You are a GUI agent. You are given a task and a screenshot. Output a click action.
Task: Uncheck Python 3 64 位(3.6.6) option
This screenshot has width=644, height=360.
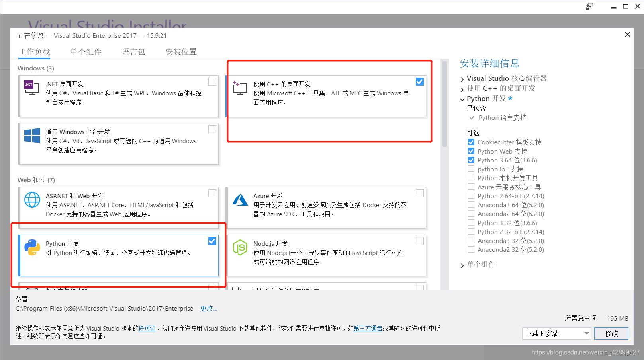pos(471,160)
